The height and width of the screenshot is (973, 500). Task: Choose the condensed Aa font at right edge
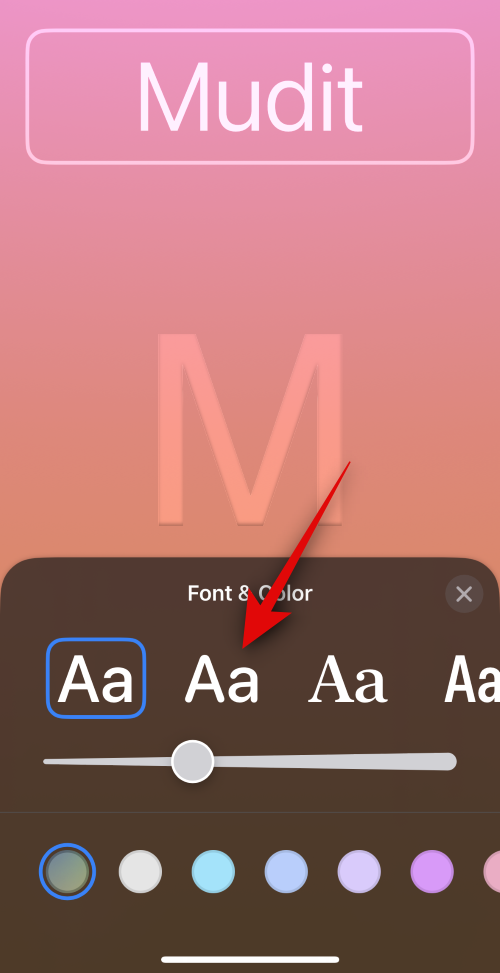(x=472, y=679)
